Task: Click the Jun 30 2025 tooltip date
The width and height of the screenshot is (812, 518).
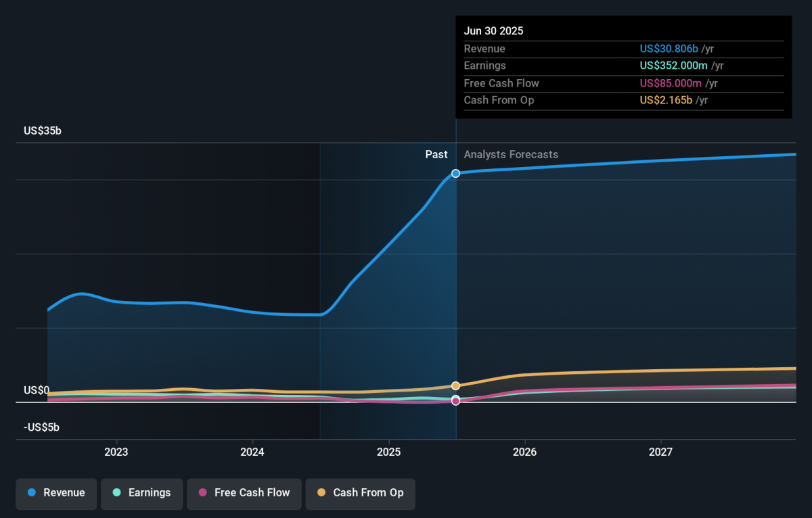Action: [493, 31]
